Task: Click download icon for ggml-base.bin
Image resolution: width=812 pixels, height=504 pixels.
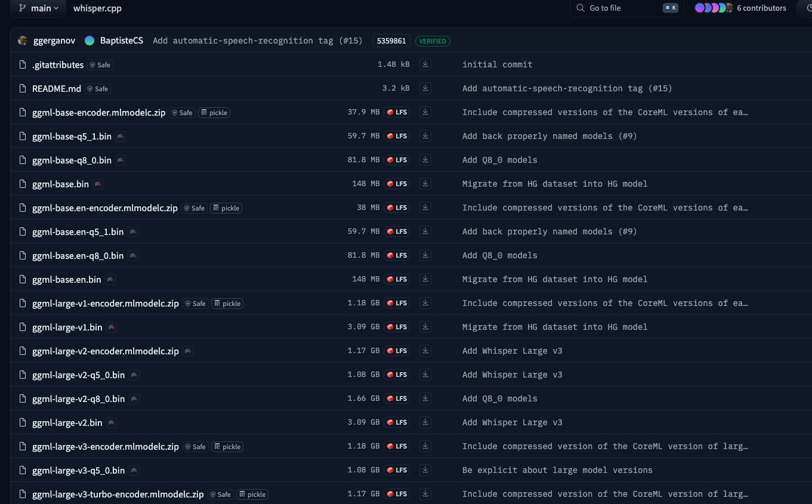Action: (425, 184)
